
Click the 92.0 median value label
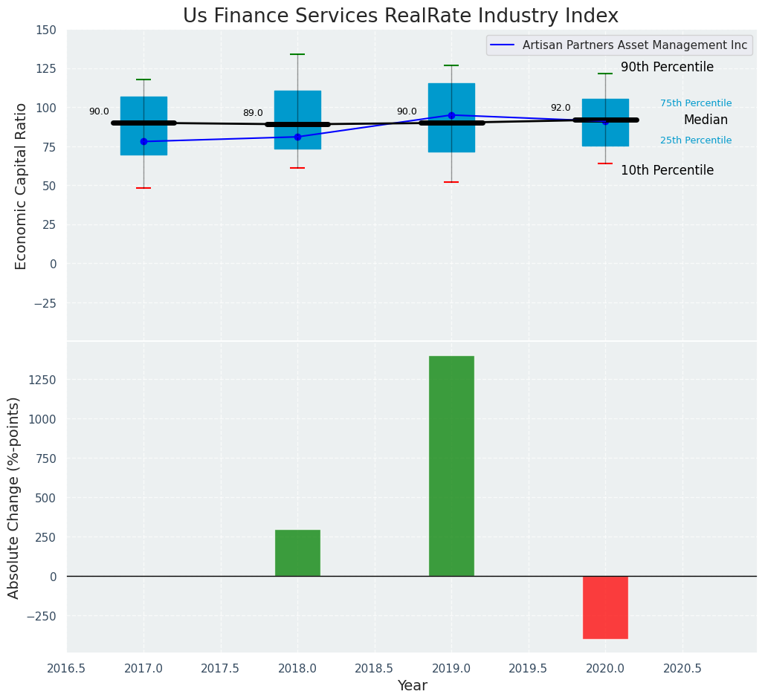coord(561,108)
